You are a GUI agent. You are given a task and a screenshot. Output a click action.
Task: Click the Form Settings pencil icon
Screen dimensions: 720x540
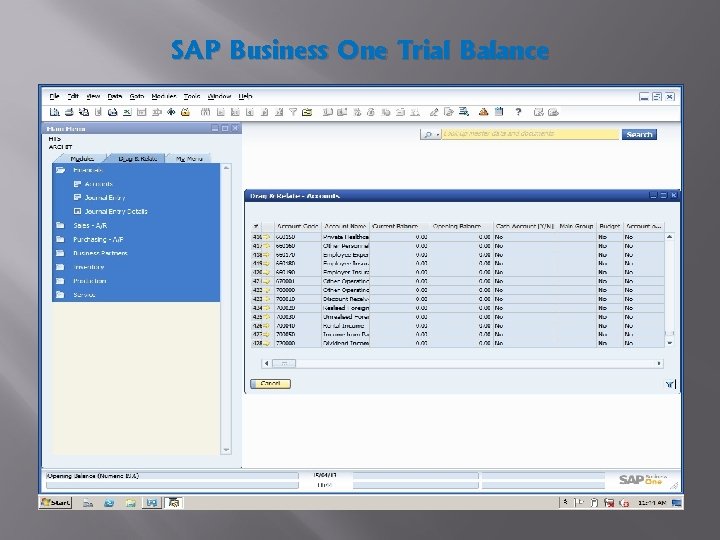tap(434, 112)
